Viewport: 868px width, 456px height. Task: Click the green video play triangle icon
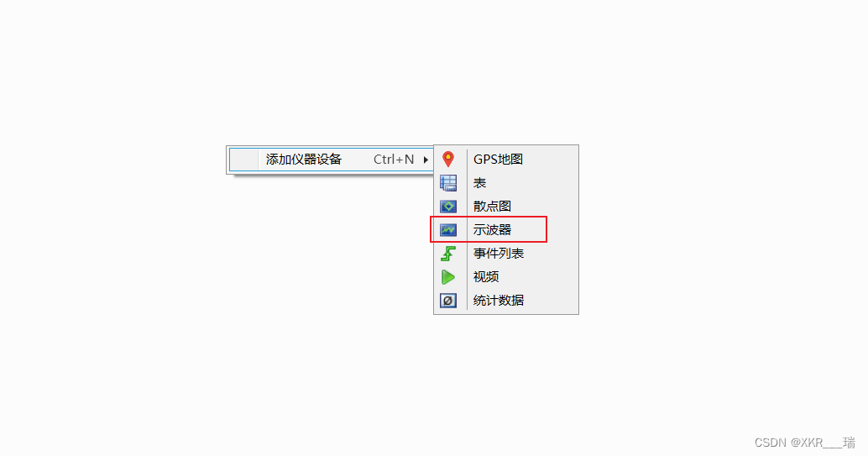(447, 276)
